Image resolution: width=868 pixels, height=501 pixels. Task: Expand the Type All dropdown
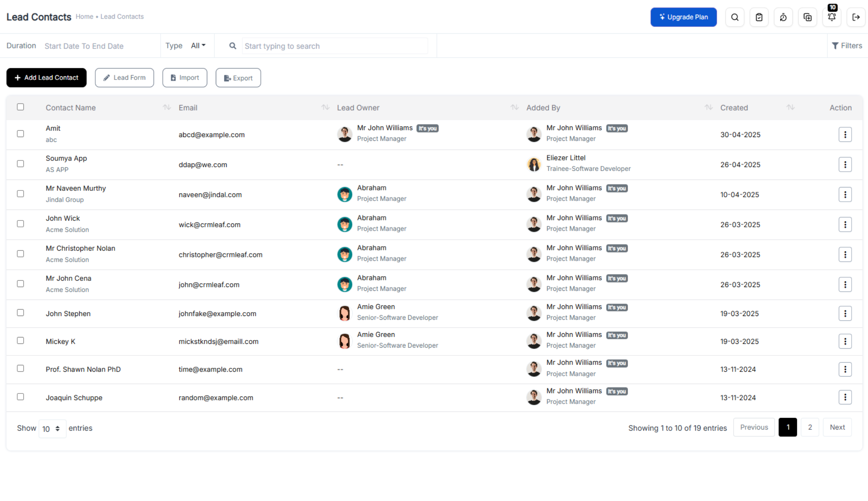198,46
